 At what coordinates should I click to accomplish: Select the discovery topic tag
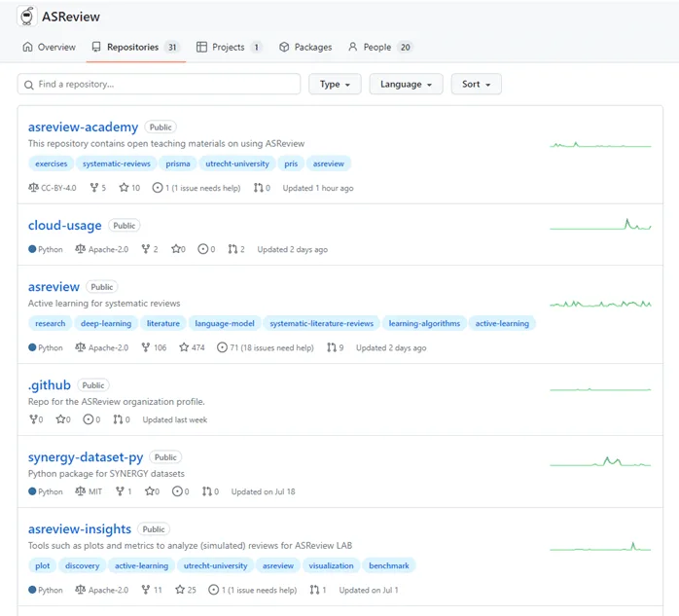(x=83, y=565)
